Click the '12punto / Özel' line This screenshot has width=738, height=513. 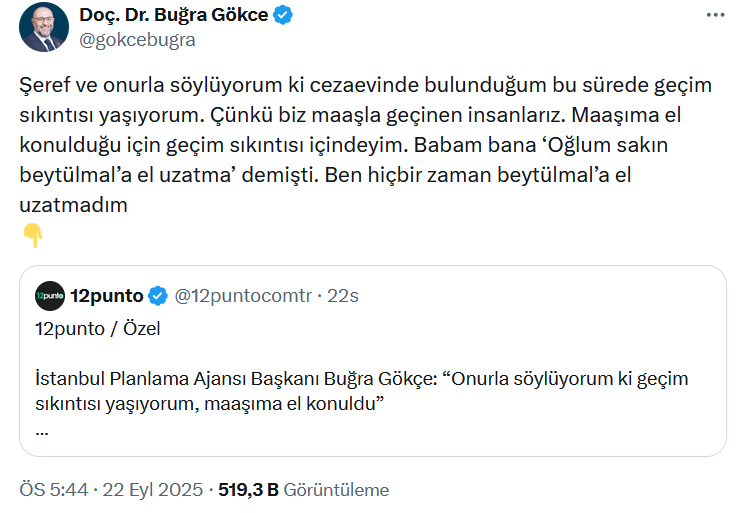click(97, 328)
